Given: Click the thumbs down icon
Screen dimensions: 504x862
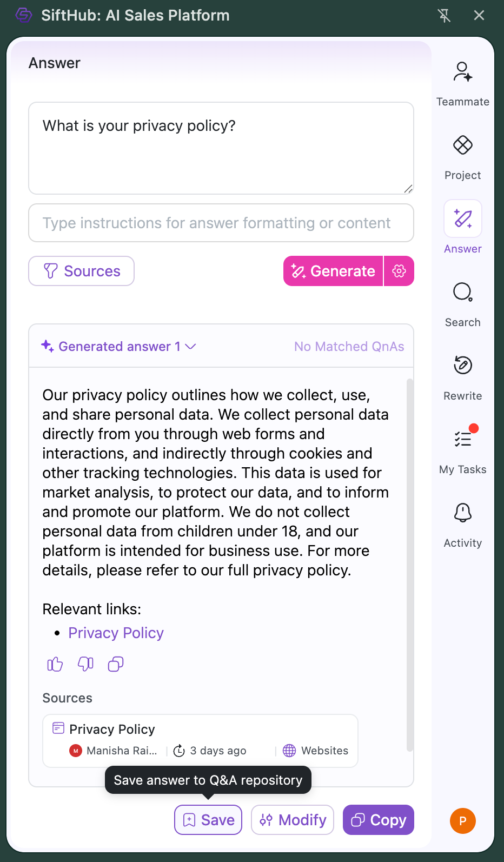Looking at the screenshot, I should (85, 664).
